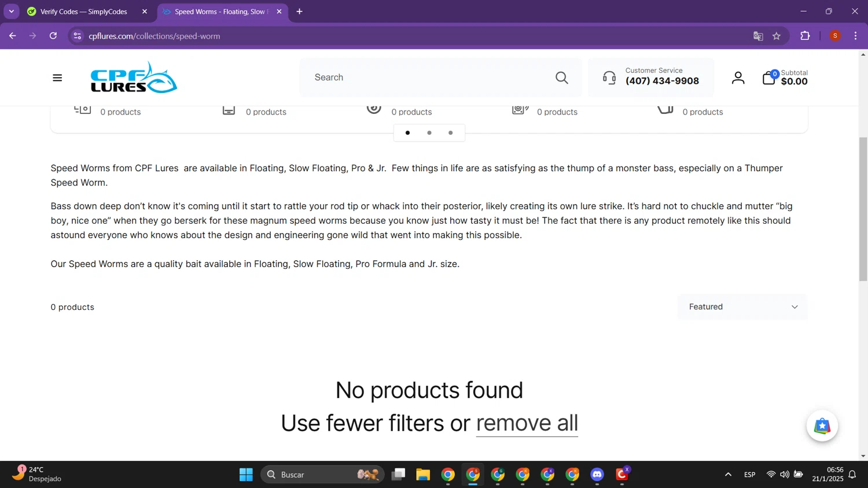
Task: Open the shopping cart icon
Action: click(x=769, y=77)
